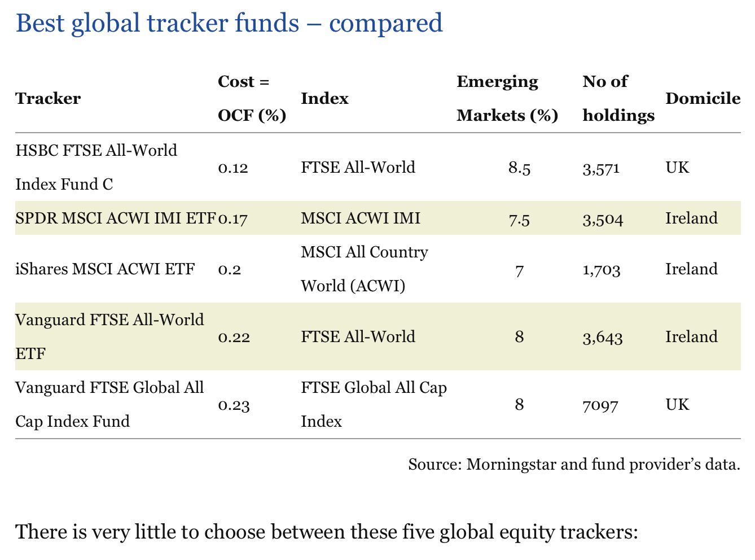This screenshot has width=755, height=560.
Task: Click the MSCI ACWI IMI index cell
Action: click(x=361, y=218)
